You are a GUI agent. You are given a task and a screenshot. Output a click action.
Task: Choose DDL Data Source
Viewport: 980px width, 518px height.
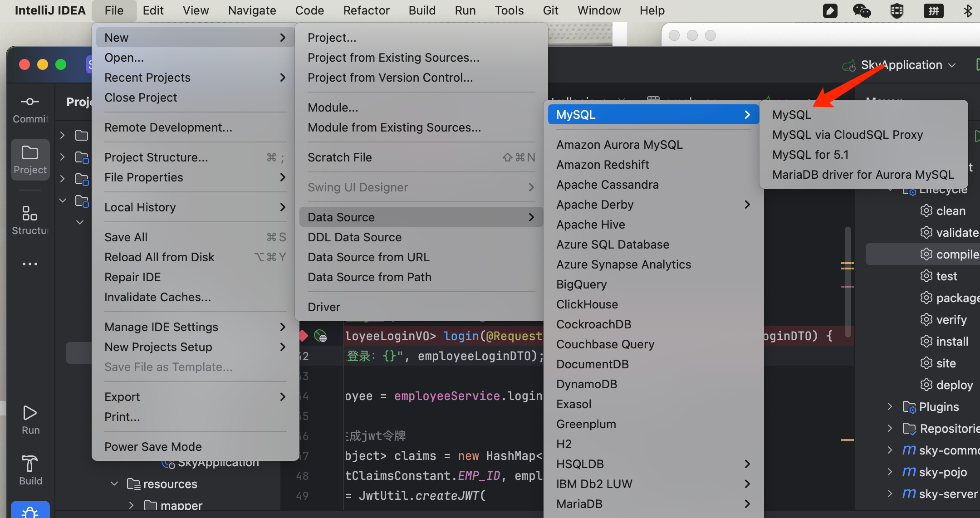point(354,237)
